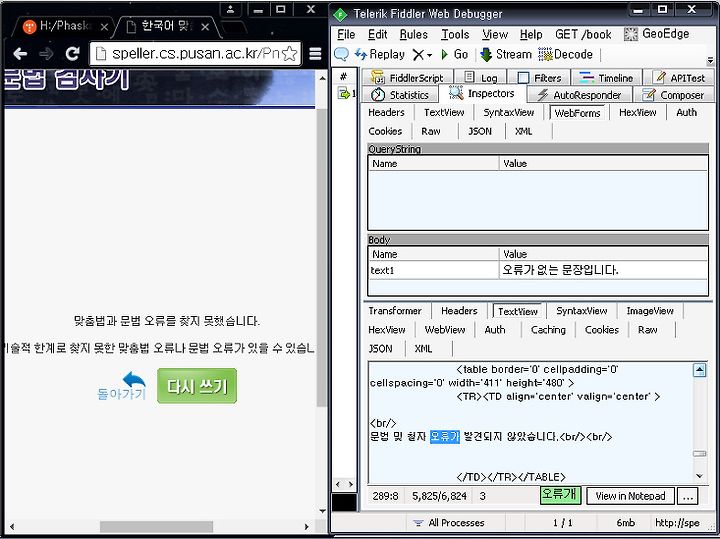Select request HexView inspector tab
This screenshot has width=720, height=539.
point(637,112)
